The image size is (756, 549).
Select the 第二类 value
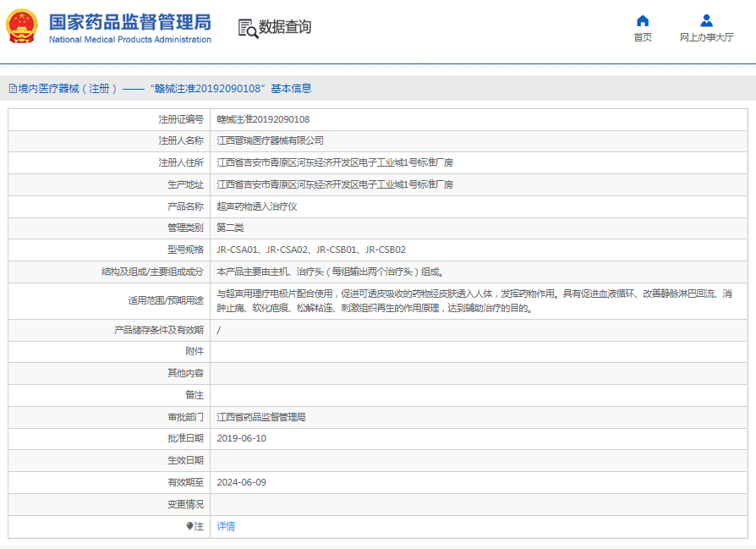tap(230, 228)
